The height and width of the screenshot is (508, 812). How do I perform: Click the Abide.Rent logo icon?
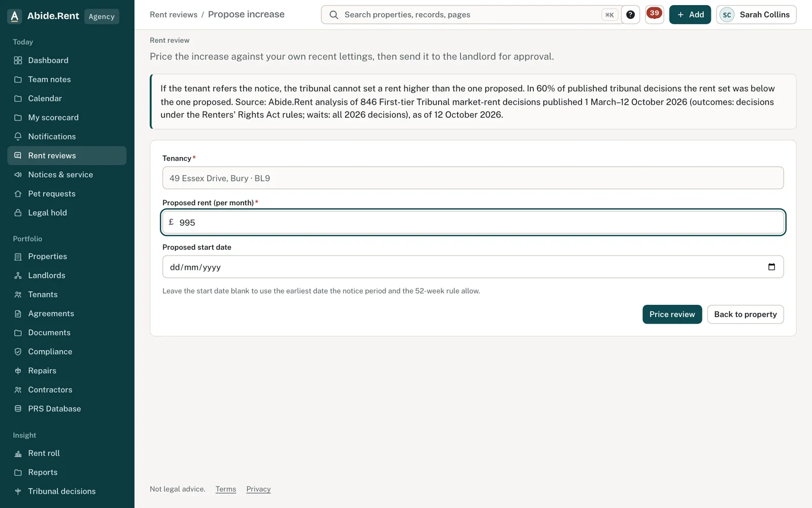click(15, 16)
